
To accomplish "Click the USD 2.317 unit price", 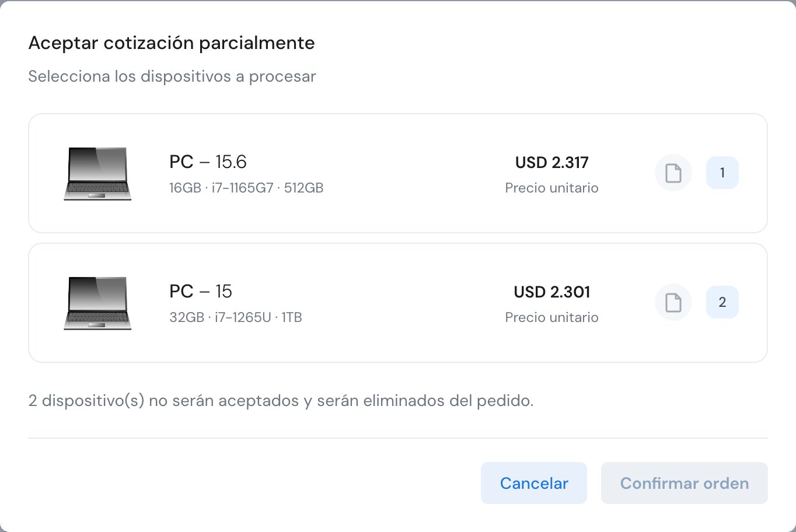I will click(552, 162).
